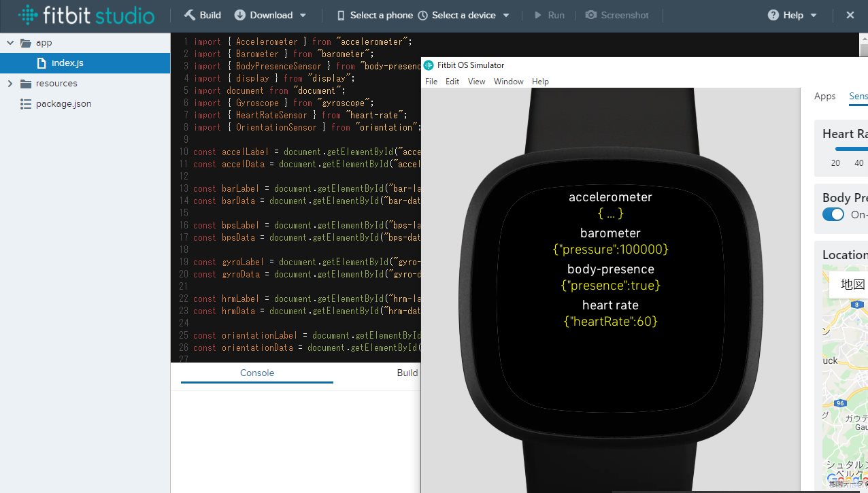
Task: Open the index.js file
Action: (84, 63)
